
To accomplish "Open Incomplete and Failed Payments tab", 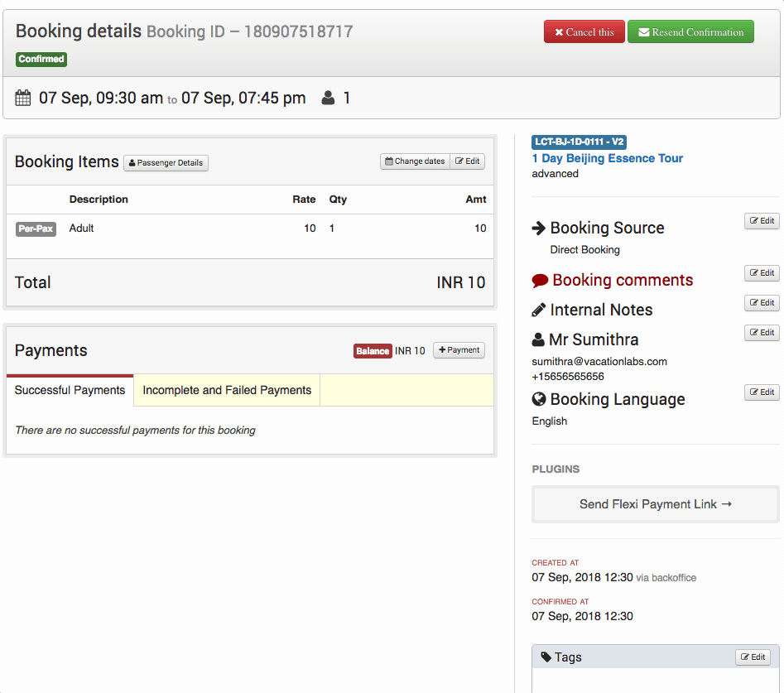I will [x=227, y=390].
